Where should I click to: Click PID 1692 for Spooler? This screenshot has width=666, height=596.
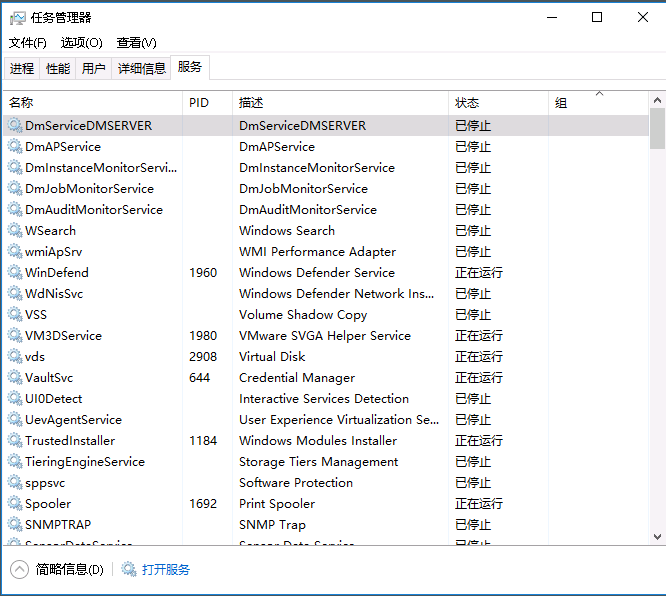[x=203, y=503]
